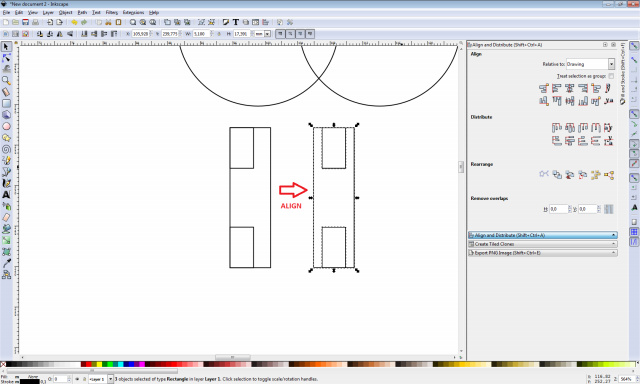Toggle snap text anchors and baselines button
The image size is (640, 384).
pos(634,208)
